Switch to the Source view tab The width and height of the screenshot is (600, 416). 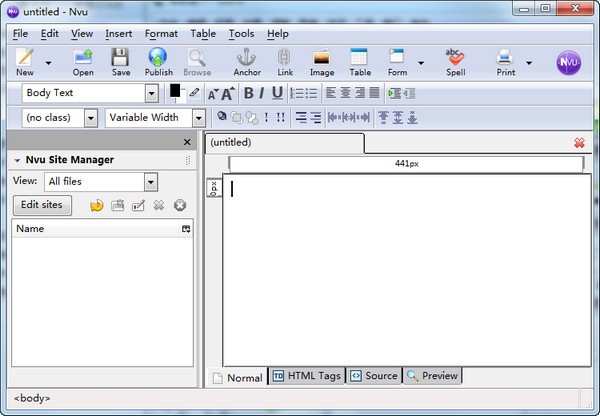374,376
